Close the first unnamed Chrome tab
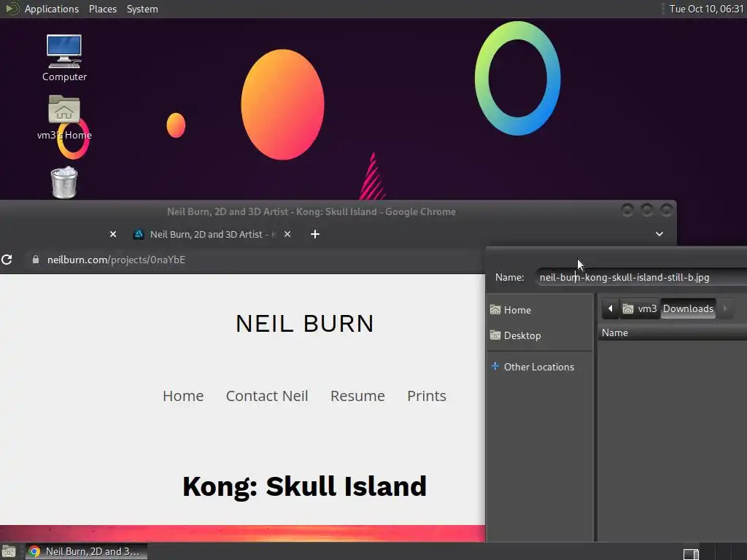The height and width of the screenshot is (560, 747). click(x=113, y=234)
